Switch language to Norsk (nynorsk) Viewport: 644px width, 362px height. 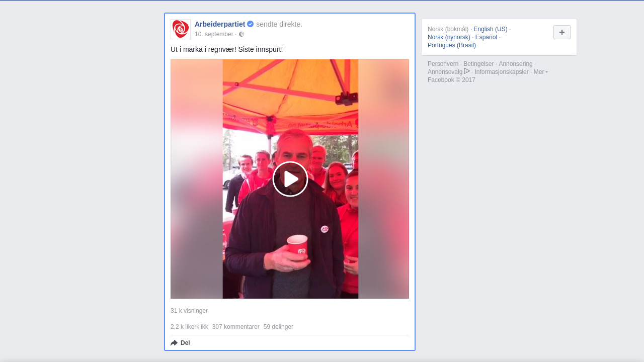[x=449, y=37]
